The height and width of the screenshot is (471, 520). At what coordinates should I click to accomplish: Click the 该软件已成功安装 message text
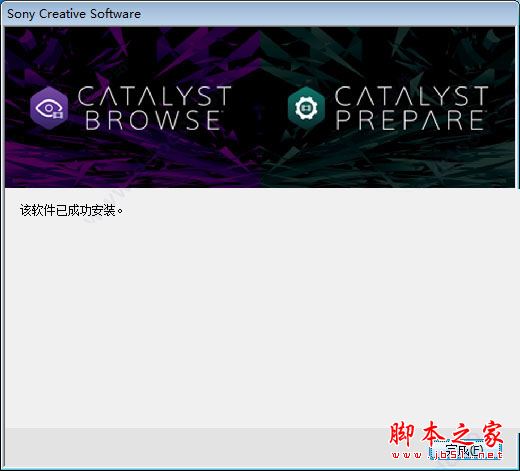point(71,210)
